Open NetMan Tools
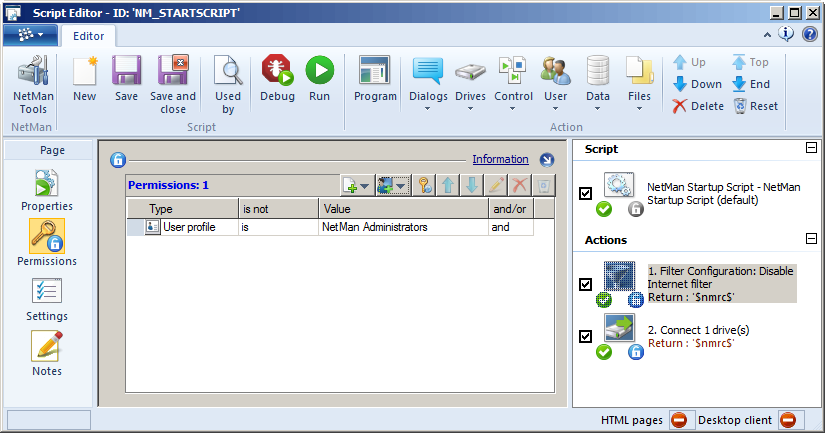Screen dimensions: 825x433 30,83
